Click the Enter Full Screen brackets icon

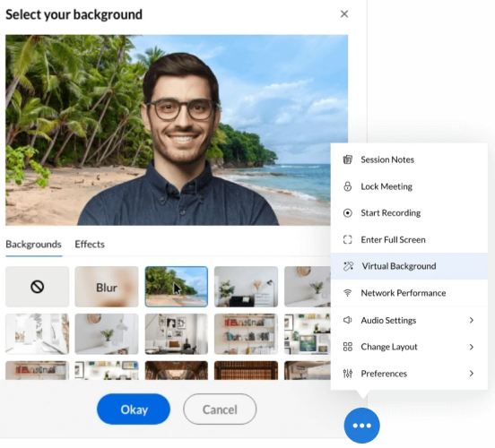click(x=348, y=240)
